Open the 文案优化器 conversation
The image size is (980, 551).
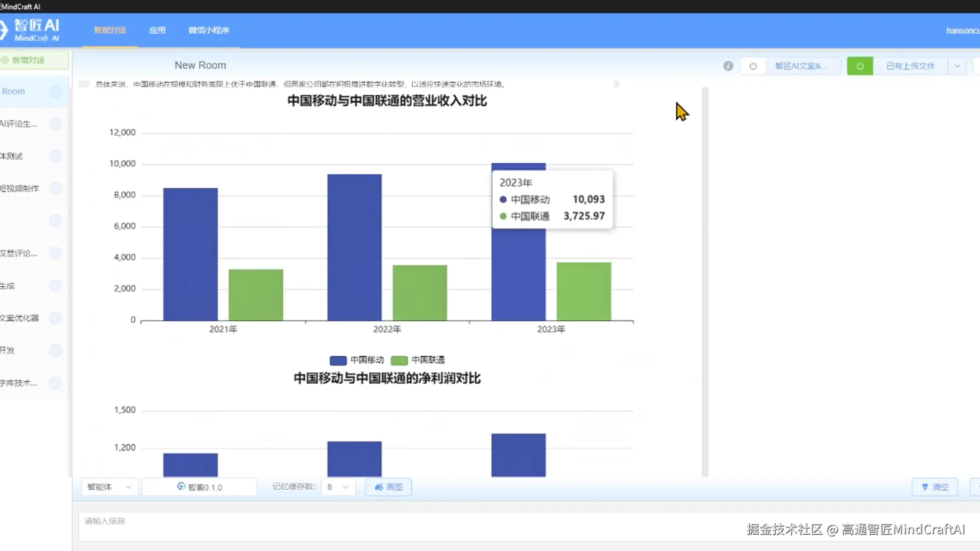19,318
